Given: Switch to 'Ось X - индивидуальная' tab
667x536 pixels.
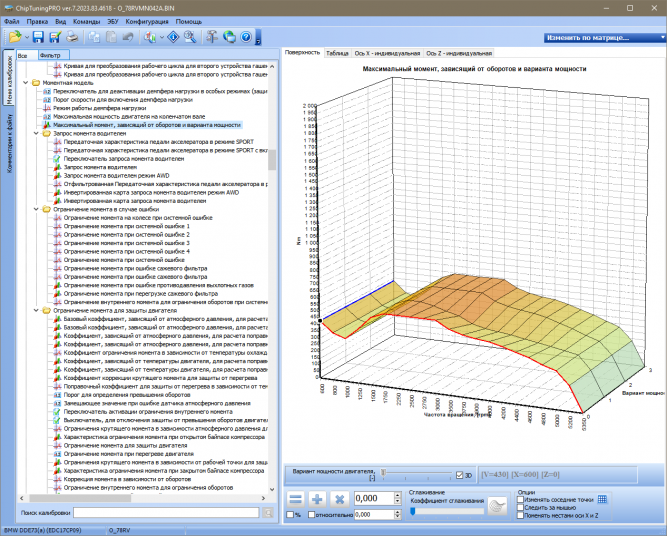Looking at the screenshot, I should (387, 53).
